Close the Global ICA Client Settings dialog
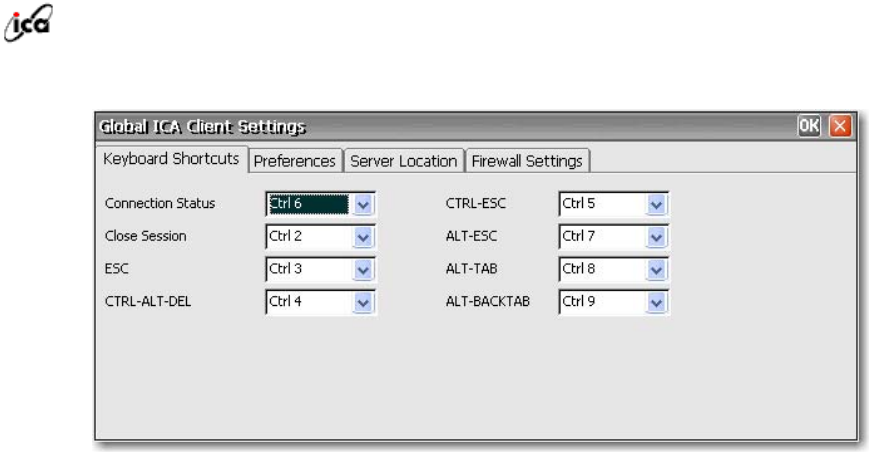869x452 pixels. pyautogui.click(x=840, y=126)
